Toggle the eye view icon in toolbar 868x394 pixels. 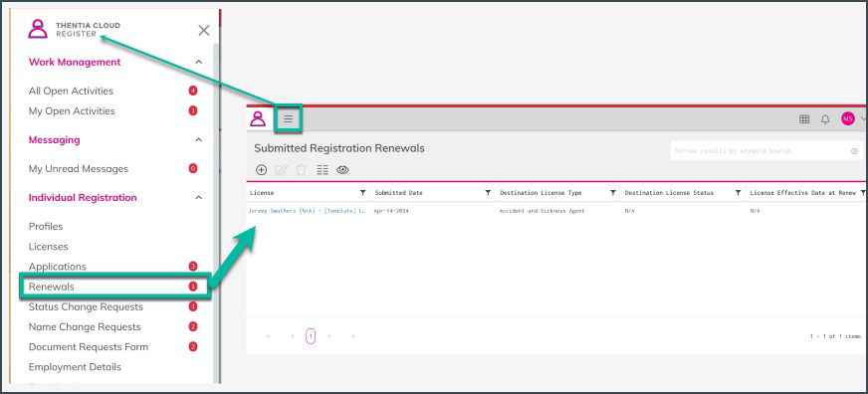(342, 170)
